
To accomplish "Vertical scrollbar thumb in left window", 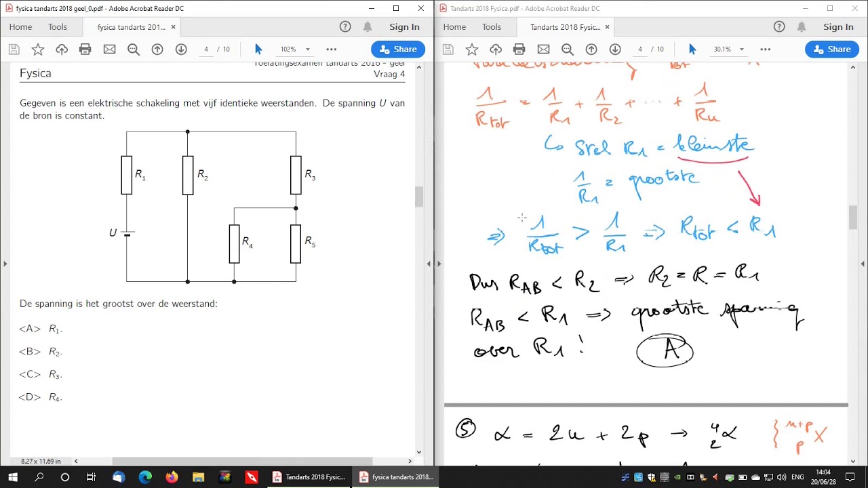I will tap(419, 197).
